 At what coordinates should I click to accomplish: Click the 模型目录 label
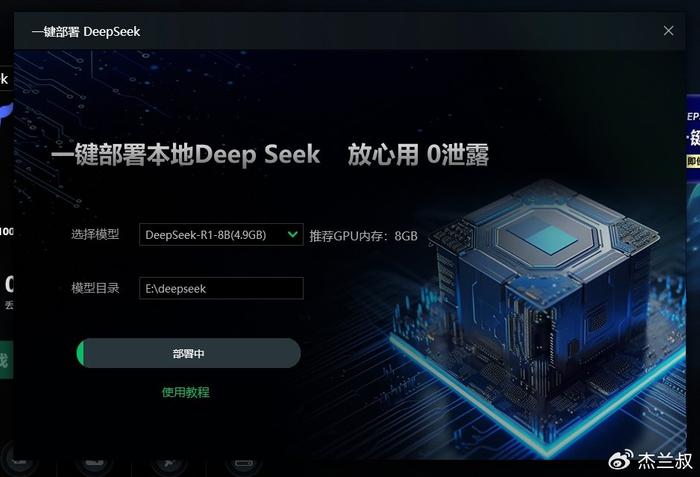pyautogui.click(x=95, y=288)
